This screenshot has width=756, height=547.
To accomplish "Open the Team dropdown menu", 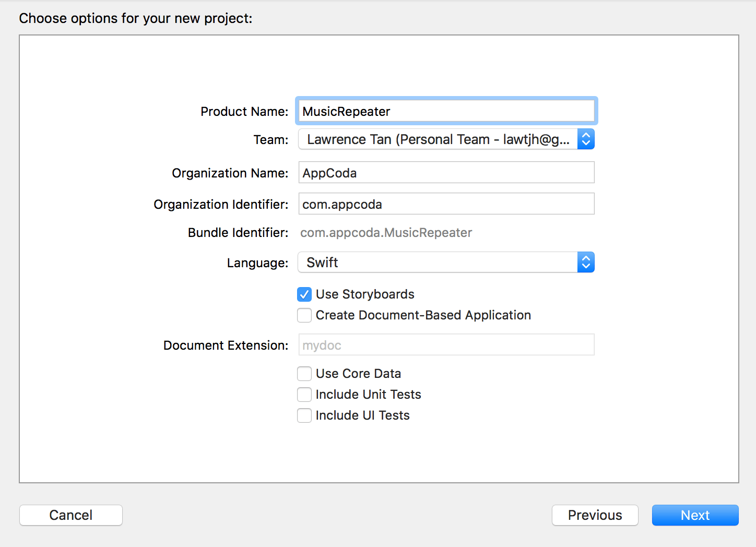I will (438, 139).
